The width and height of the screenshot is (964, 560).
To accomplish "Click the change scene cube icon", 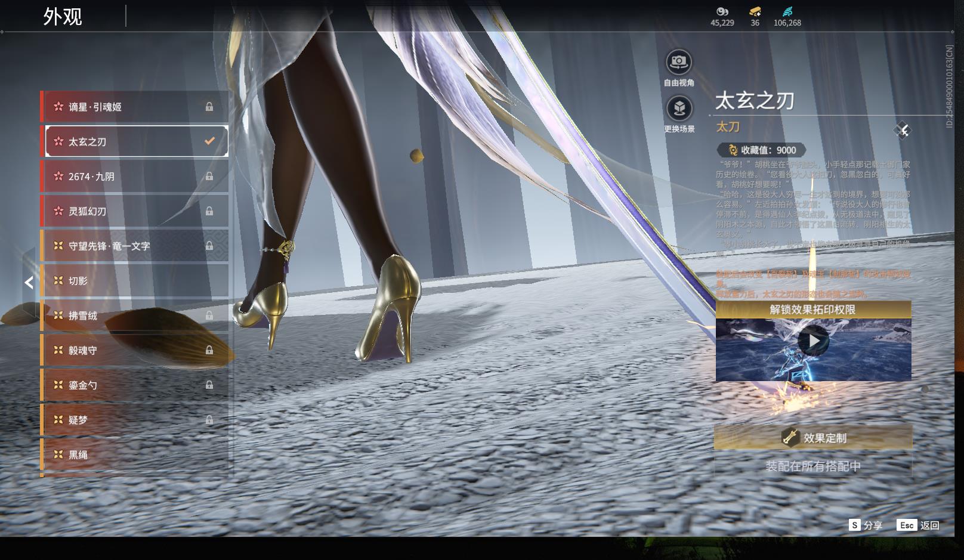I will click(x=678, y=109).
